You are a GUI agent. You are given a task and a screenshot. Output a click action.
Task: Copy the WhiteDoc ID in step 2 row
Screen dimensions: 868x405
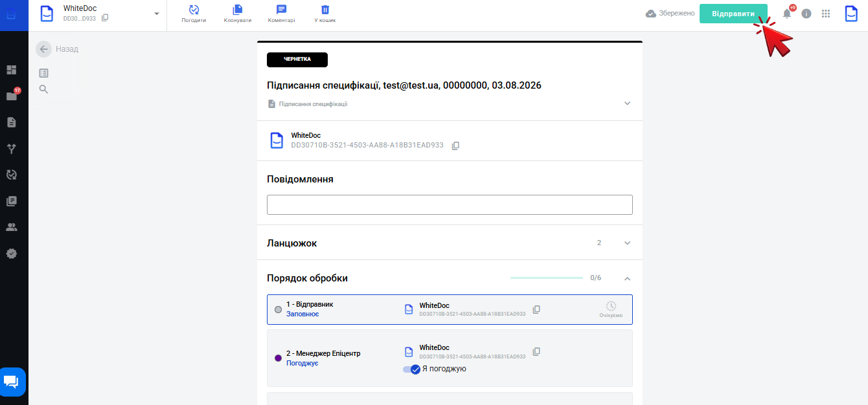[536, 352]
